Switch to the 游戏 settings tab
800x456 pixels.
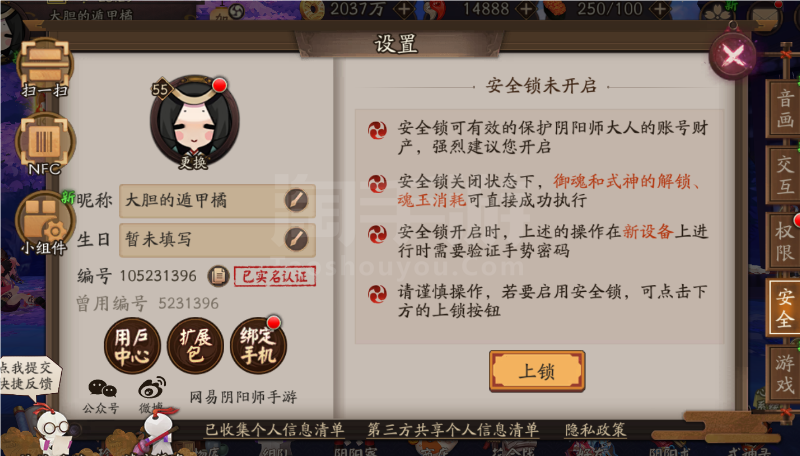[783, 374]
